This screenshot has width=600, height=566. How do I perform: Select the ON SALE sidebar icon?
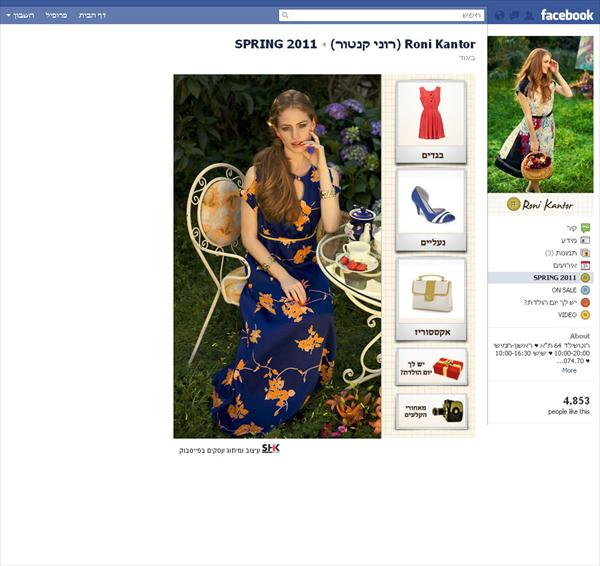pyautogui.click(x=585, y=290)
